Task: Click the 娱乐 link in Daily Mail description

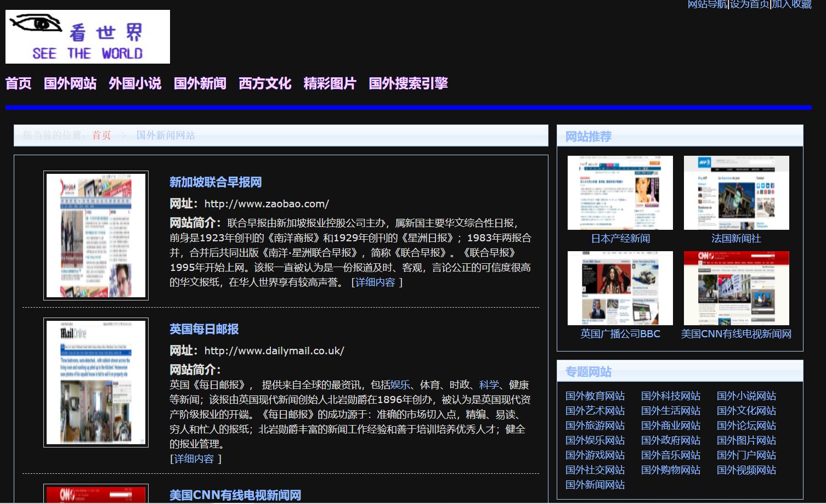Action: [x=400, y=385]
